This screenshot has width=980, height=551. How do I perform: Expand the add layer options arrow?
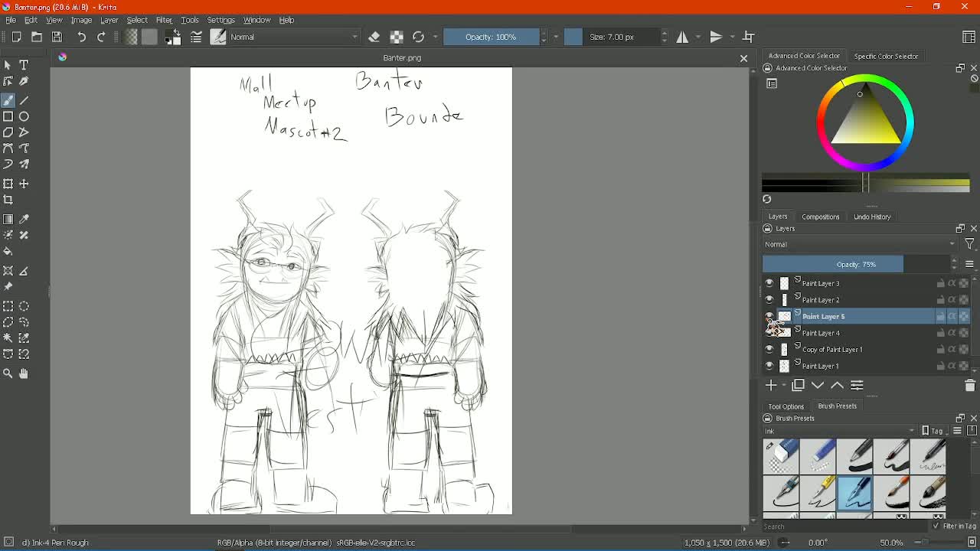[x=782, y=386]
